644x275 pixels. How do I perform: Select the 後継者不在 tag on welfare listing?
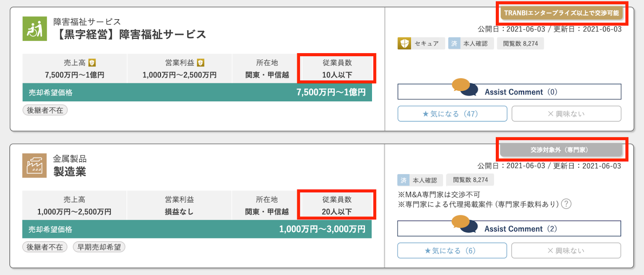tap(45, 110)
